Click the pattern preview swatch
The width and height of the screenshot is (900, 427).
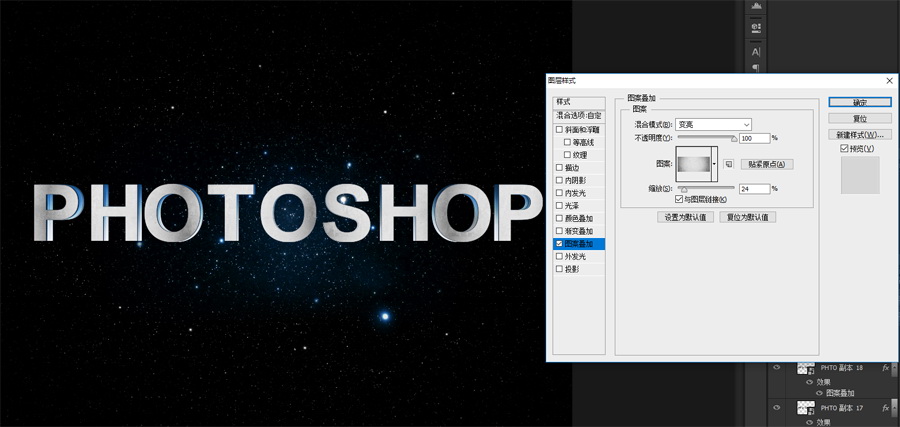pos(693,164)
